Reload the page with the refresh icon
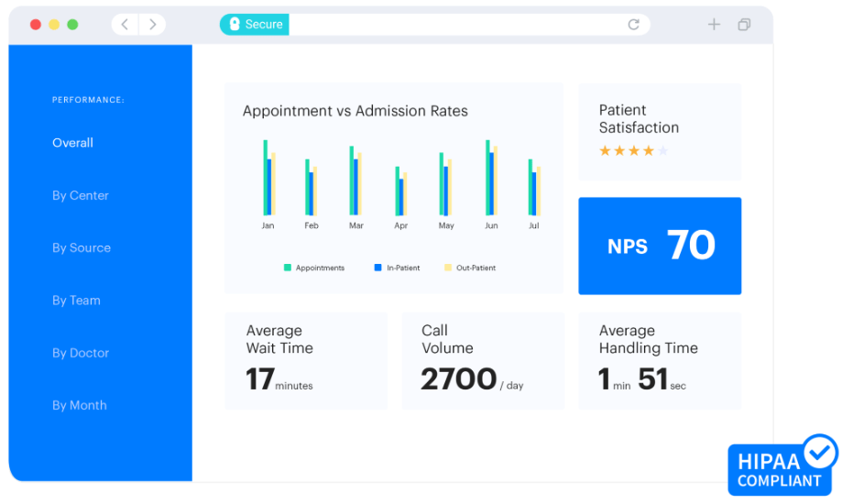Viewport: 842px width, 504px height. [633, 25]
